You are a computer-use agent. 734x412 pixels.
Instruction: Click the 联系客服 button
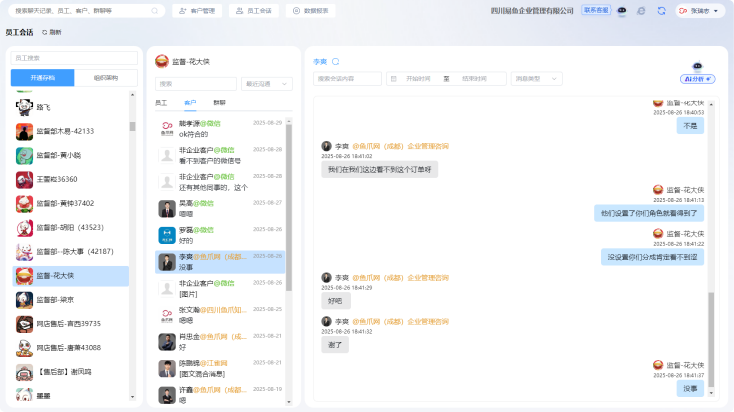(x=594, y=10)
